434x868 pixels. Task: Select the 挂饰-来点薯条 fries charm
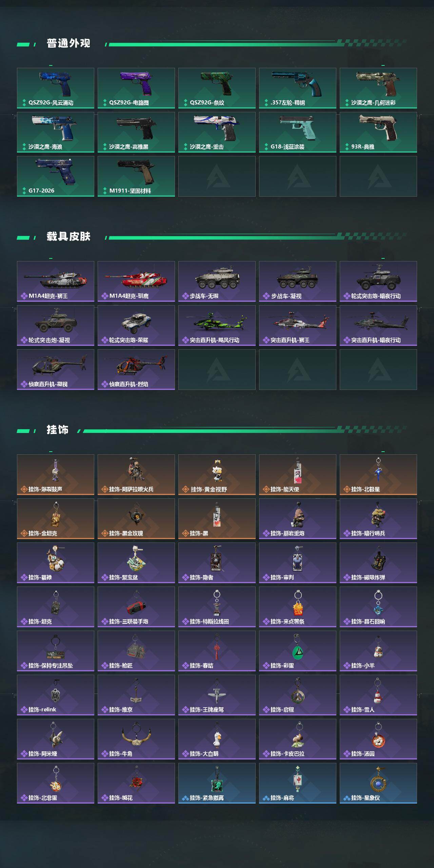pyautogui.click(x=298, y=607)
